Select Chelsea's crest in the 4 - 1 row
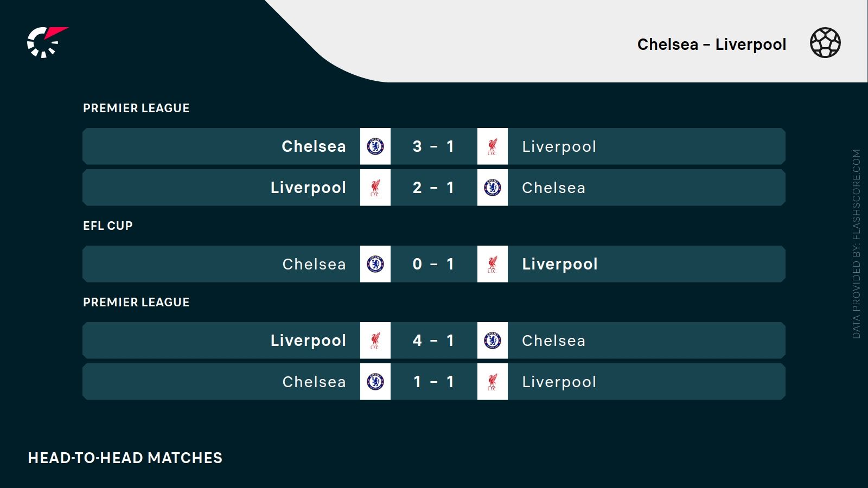 tap(493, 341)
